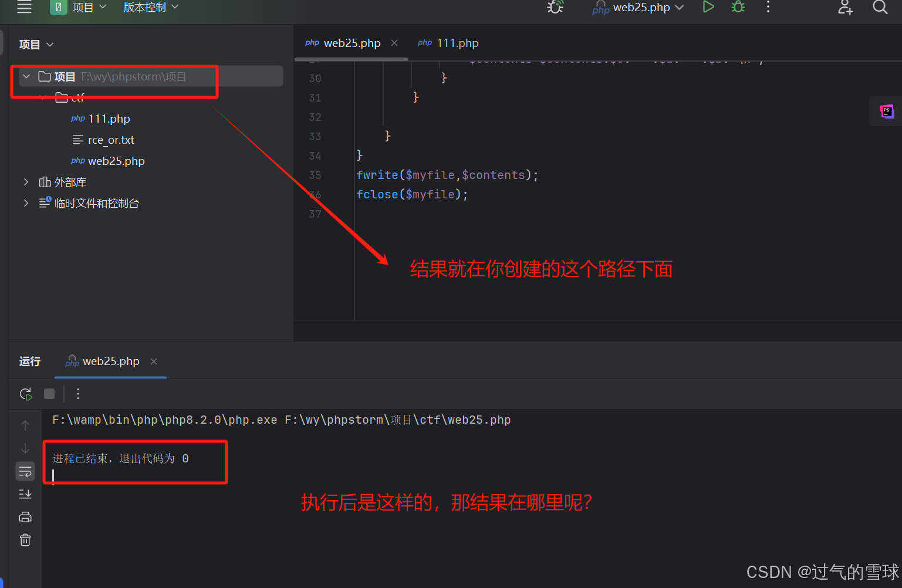Image resolution: width=902 pixels, height=588 pixels.
Task: Expand the 临时文件和控制台 node
Action: pyautogui.click(x=26, y=203)
